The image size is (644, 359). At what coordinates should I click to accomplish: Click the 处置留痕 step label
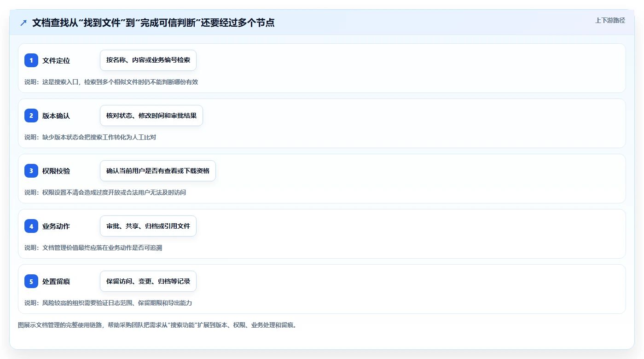[56, 281]
